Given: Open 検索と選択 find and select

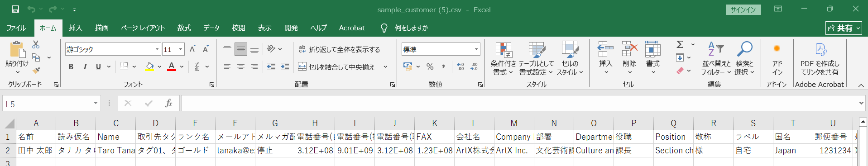Looking at the screenshot, I should [744, 58].
